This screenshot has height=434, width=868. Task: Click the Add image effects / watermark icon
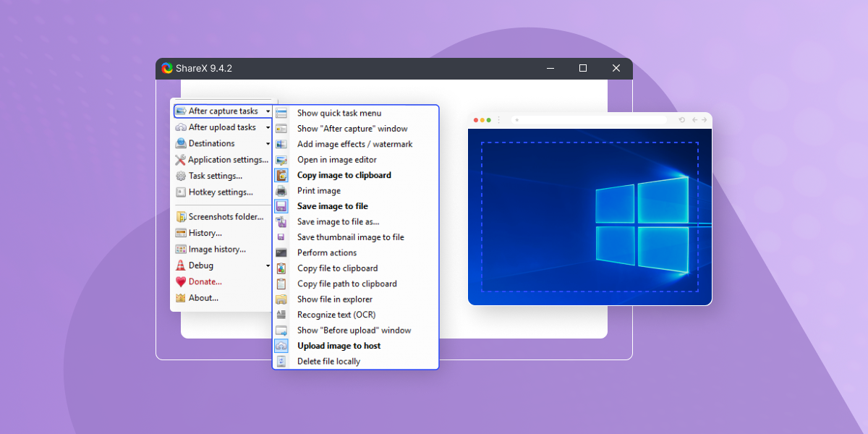281,144
